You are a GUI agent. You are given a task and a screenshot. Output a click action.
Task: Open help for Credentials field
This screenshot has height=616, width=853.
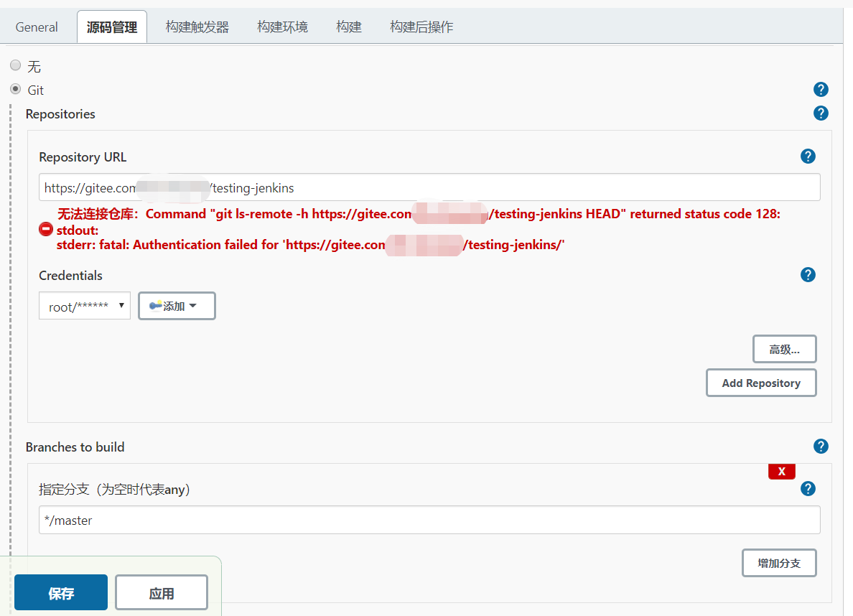coord(808,275)
